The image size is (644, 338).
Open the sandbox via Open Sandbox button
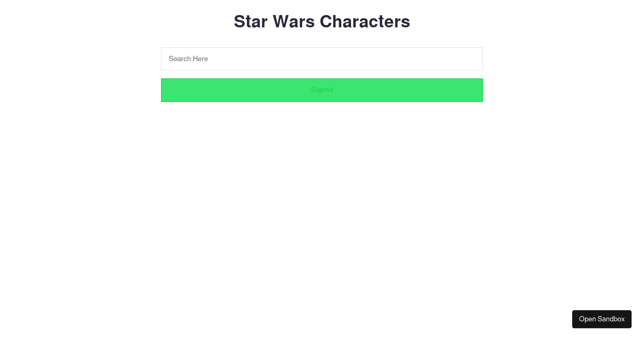pos(602,319)
